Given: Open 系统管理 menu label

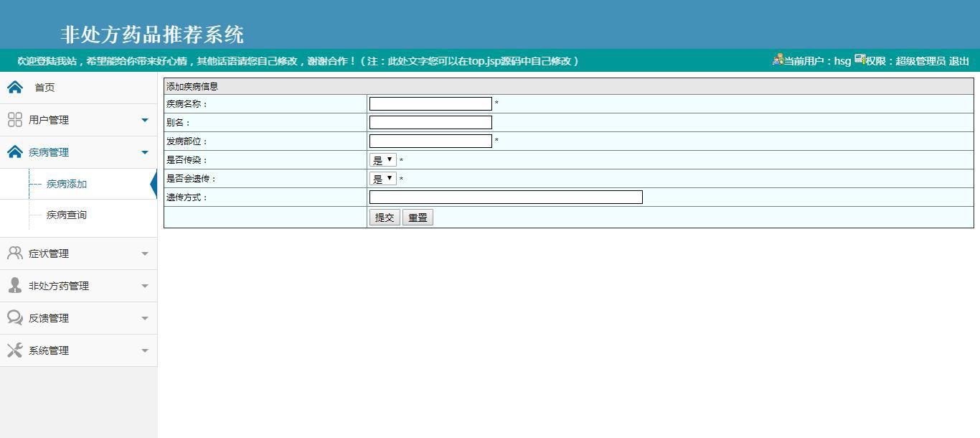Looking at the screenshot, I should tap(49, 350).
